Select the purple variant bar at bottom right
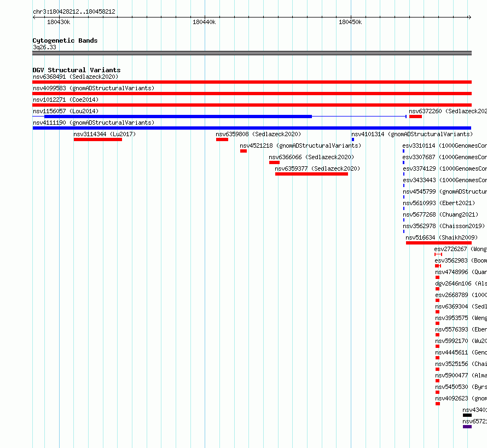This screenshot has width=487, height=448. click(467, 427)
